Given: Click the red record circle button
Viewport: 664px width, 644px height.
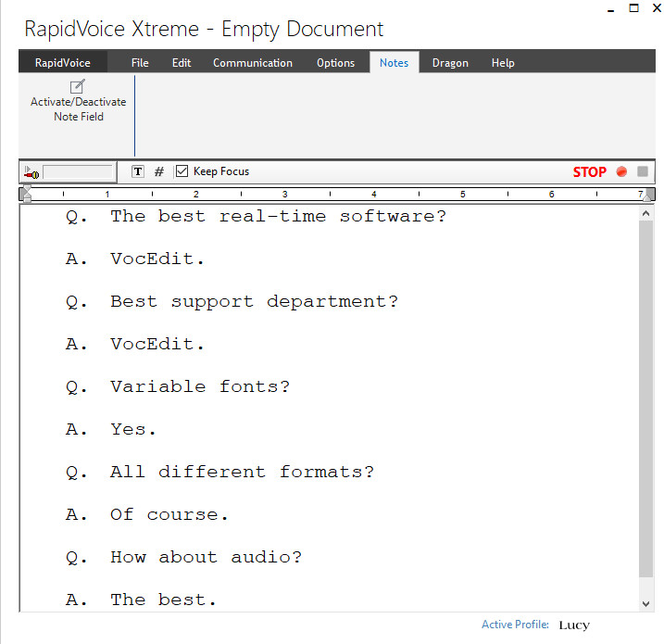Looking at the screenshot, I should [621, 171].
